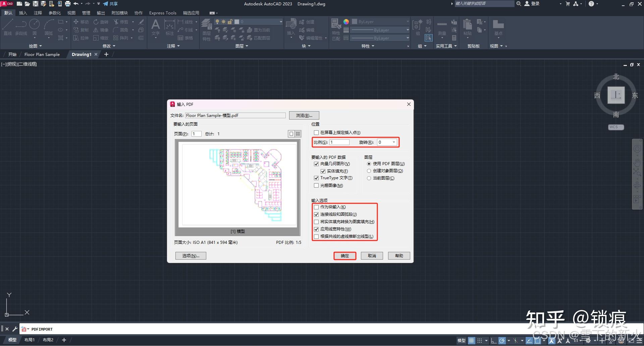Image resolution: width=644 pixels, height=346 pixels.
Task: Click the Dimension (标注) tool
Action: 169,27
